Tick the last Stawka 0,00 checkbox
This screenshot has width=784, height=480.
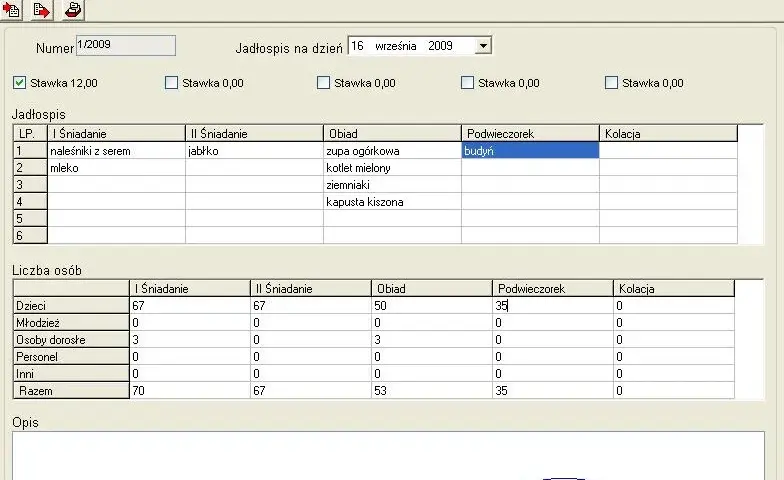pos(612,83)
